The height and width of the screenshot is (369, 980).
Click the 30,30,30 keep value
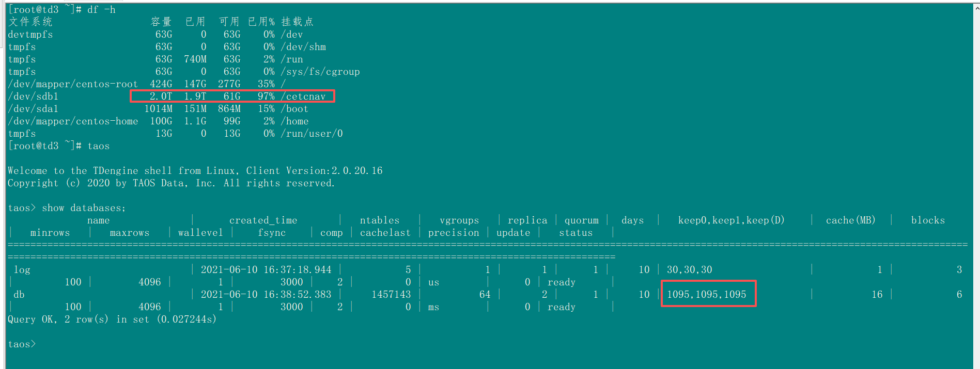pyautogui.click(x=689, y=270)
